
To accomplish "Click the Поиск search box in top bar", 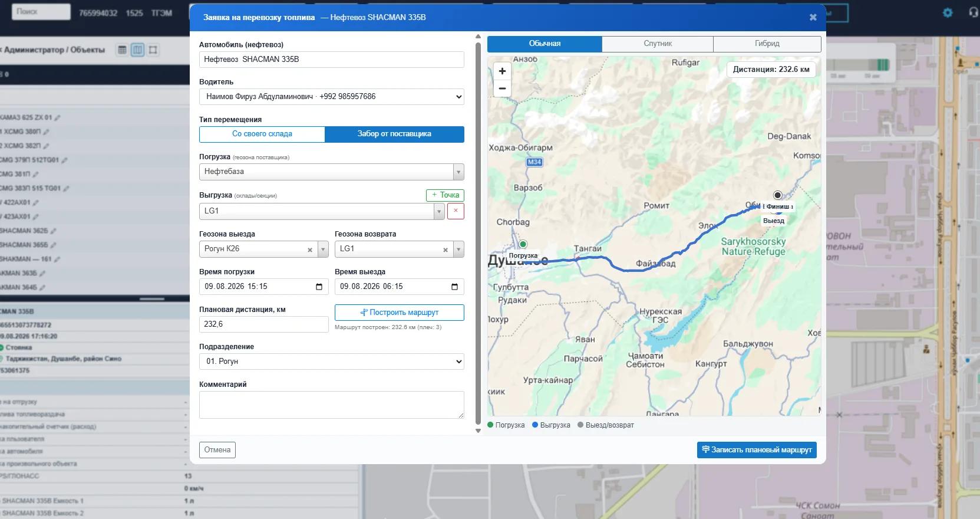I will pos(41,12).
